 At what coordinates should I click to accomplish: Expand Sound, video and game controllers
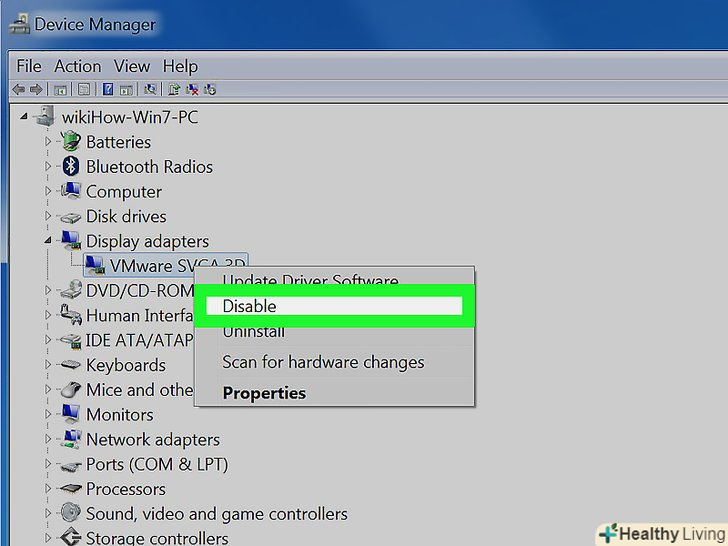[48, 513]
